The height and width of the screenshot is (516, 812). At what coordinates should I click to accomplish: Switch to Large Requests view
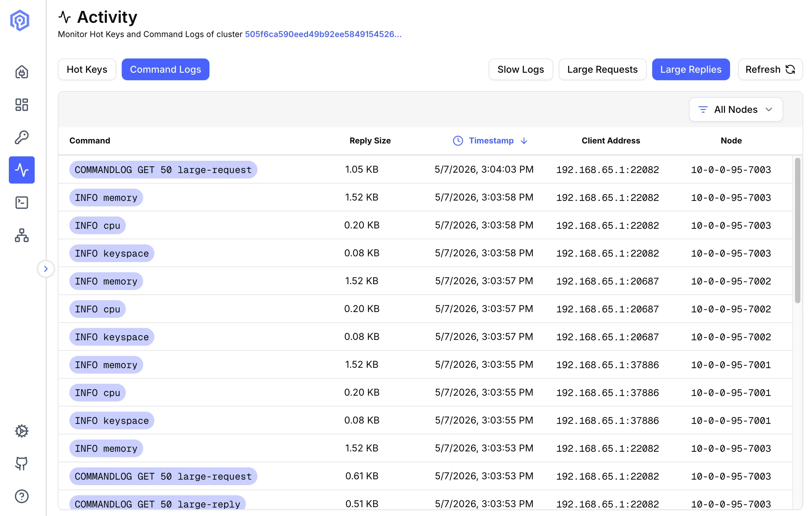click(x=602, y=69)
